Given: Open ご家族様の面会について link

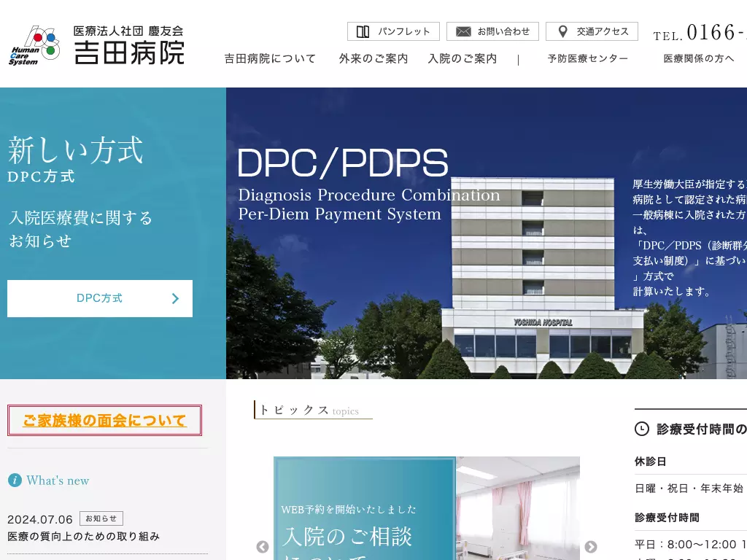Looking at the screenshot, I should tap(105, 421).
